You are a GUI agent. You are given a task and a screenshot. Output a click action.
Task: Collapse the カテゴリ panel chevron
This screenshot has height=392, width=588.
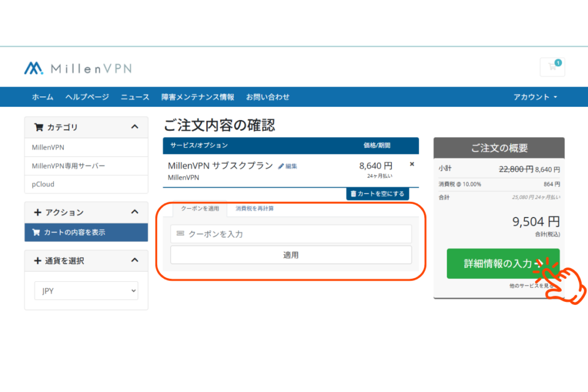[x=135, y=127]
